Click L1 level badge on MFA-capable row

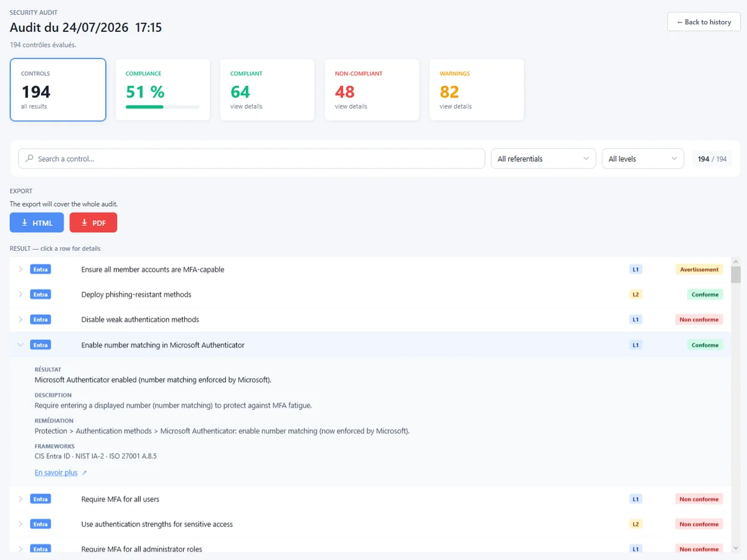click(x=636, y=269)
